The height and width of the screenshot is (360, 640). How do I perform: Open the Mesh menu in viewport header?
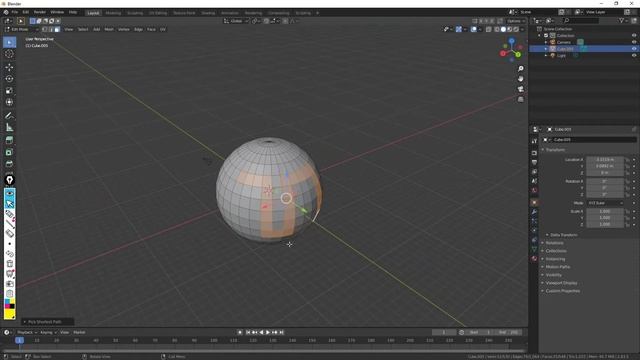click(109, 29)
